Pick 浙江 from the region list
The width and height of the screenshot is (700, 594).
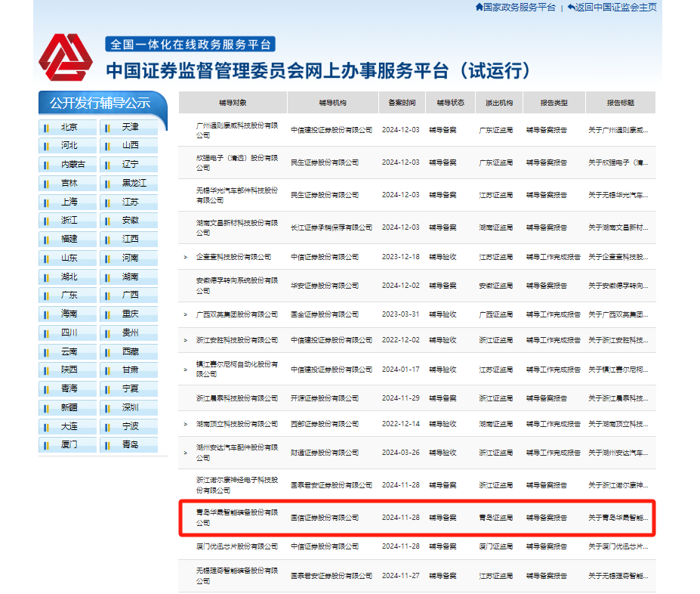[x=67, y=221]
